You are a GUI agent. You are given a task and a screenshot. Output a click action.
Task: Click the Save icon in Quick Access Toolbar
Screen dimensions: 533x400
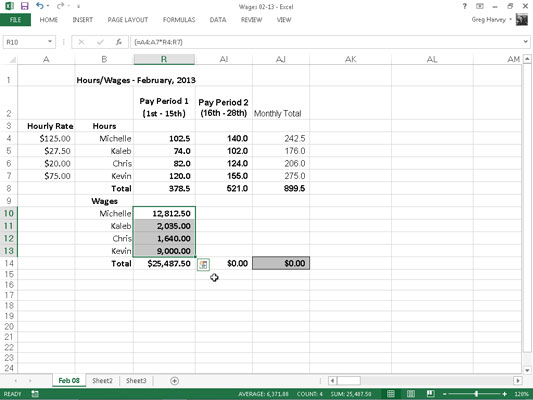pos(24,6)
